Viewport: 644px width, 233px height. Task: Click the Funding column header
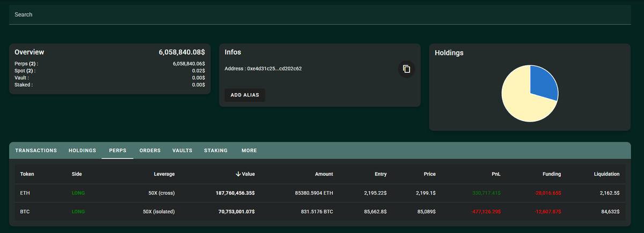click(x=551, y=174)
